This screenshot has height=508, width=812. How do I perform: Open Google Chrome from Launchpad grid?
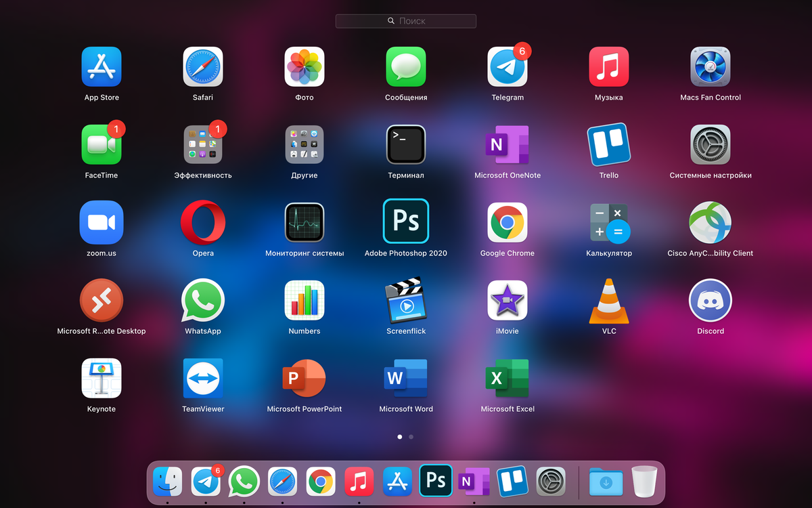pyautogui.click(x=507, y=223)
